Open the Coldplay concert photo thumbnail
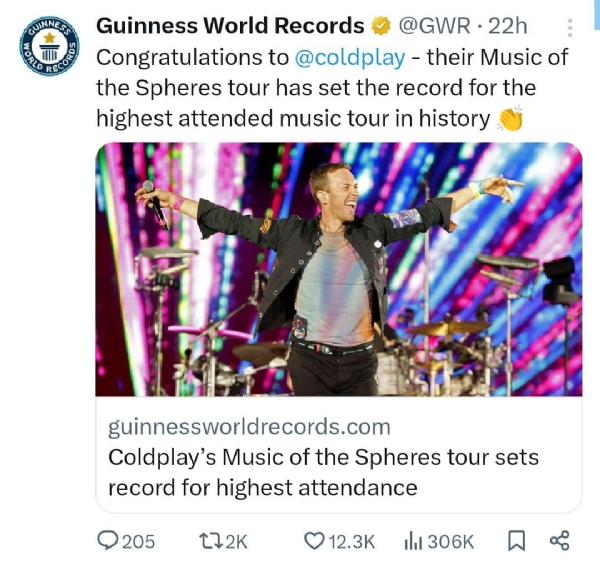Viewport: 600px width, 562px height. coord(339,269)
